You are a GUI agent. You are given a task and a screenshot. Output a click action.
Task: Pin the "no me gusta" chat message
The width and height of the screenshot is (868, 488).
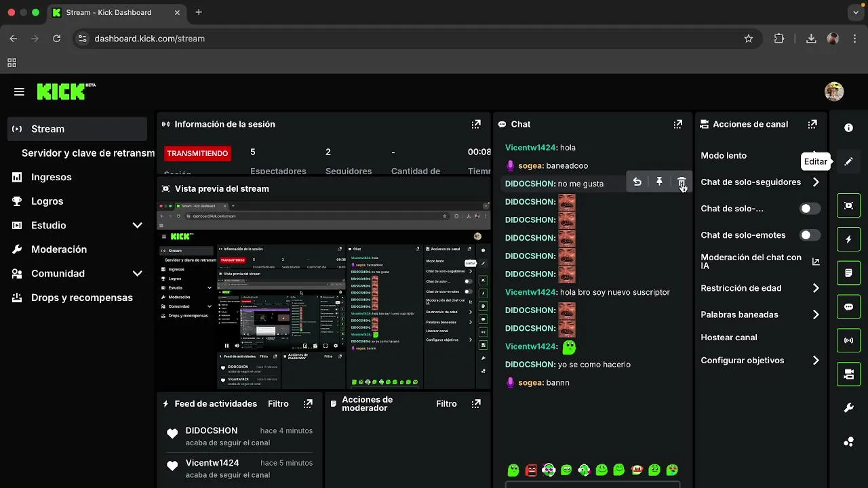[659, 182]
